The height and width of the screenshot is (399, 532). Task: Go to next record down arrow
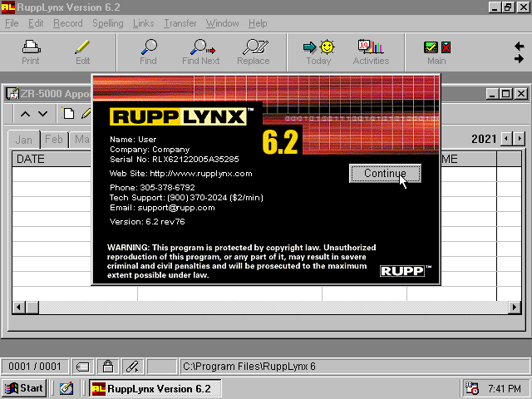click(x=42, y=114)
